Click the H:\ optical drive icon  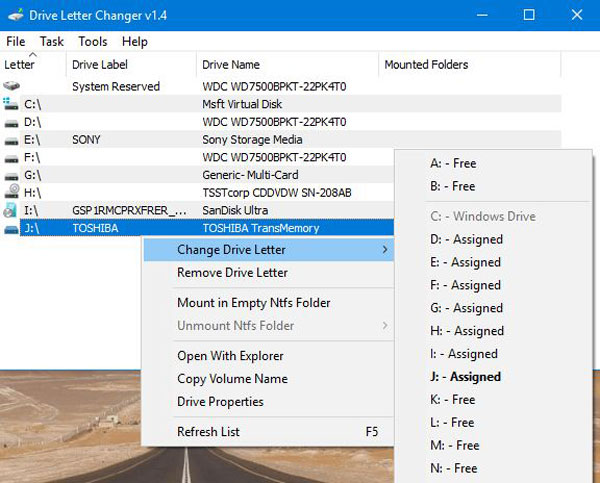[12, 193]
